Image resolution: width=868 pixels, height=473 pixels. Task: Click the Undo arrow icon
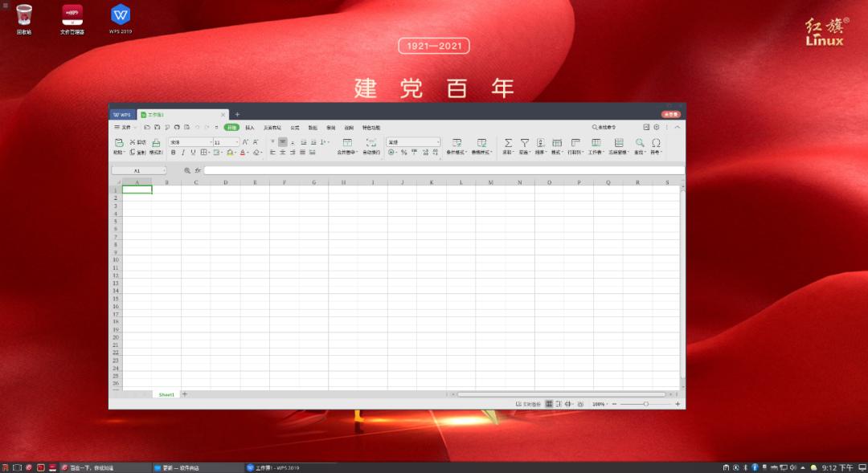click(x=197, y=127)
